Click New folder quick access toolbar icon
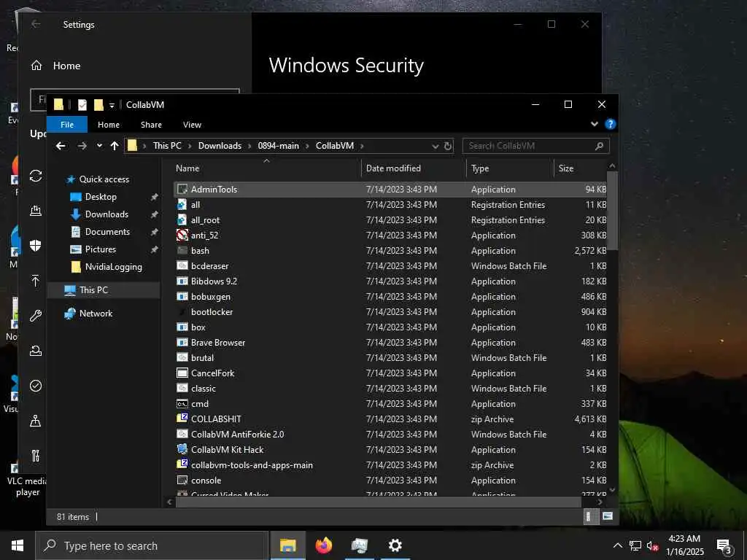 (98, 105)
